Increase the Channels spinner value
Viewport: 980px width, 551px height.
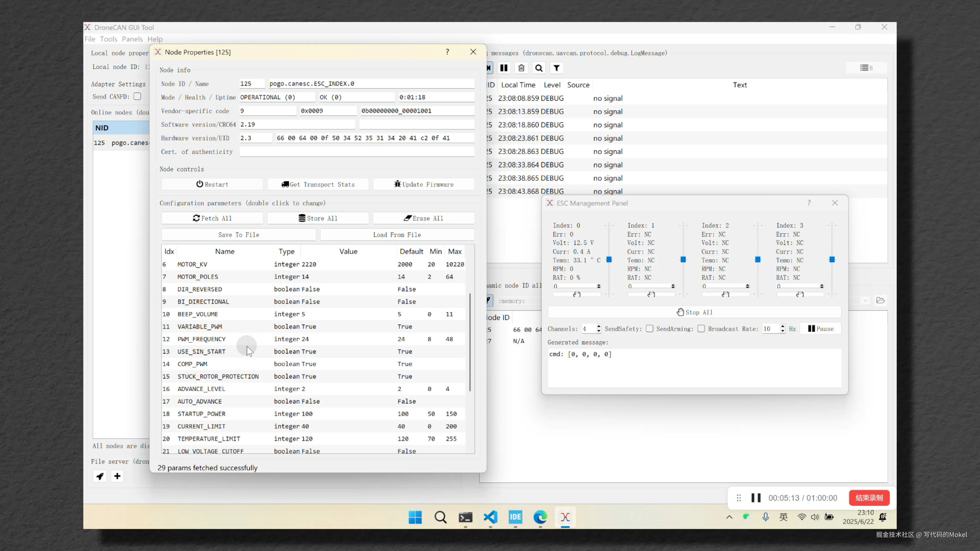[x=599, y=326]
